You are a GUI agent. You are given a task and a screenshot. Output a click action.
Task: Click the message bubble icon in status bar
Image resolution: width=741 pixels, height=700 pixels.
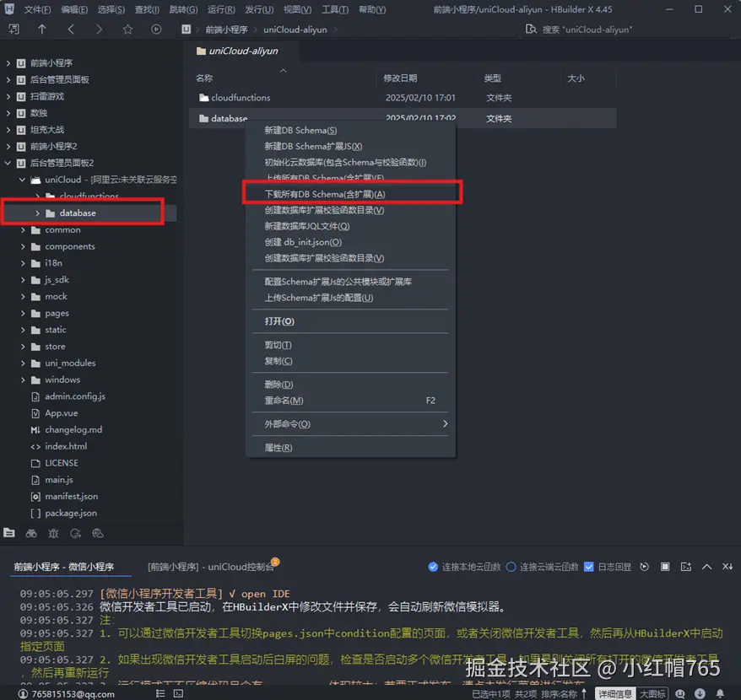point(680,693)
